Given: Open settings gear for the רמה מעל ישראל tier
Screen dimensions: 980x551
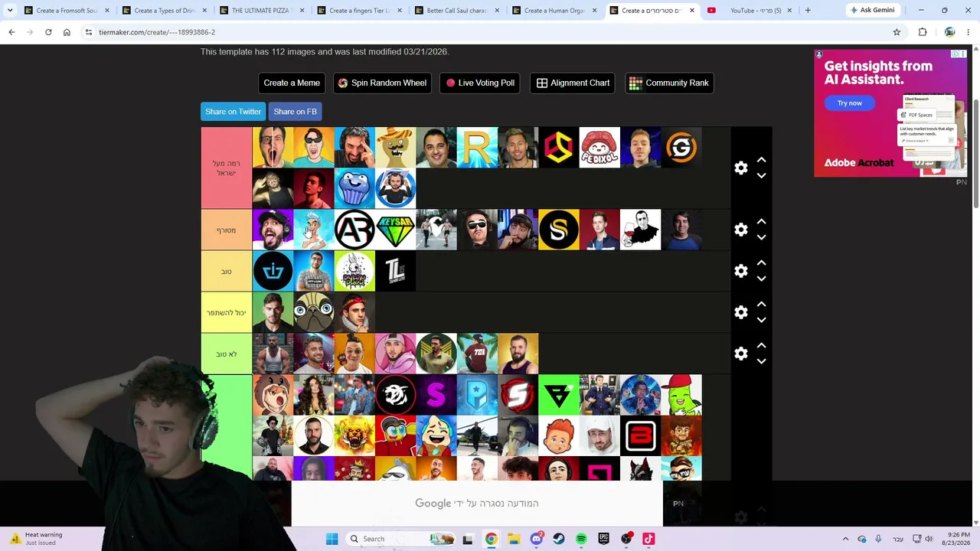Looking at the screenshot, I should [x=740, y=168].
